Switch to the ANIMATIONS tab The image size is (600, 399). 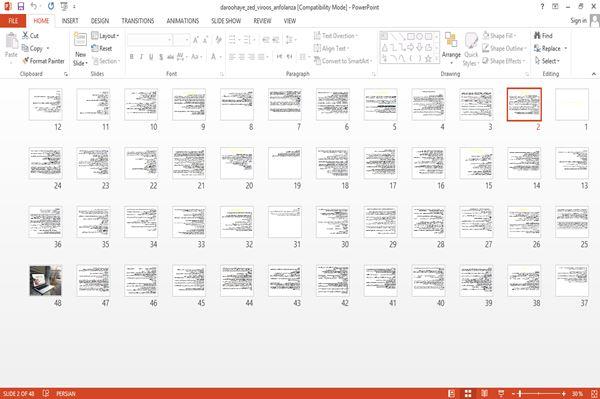pos(183,21)
